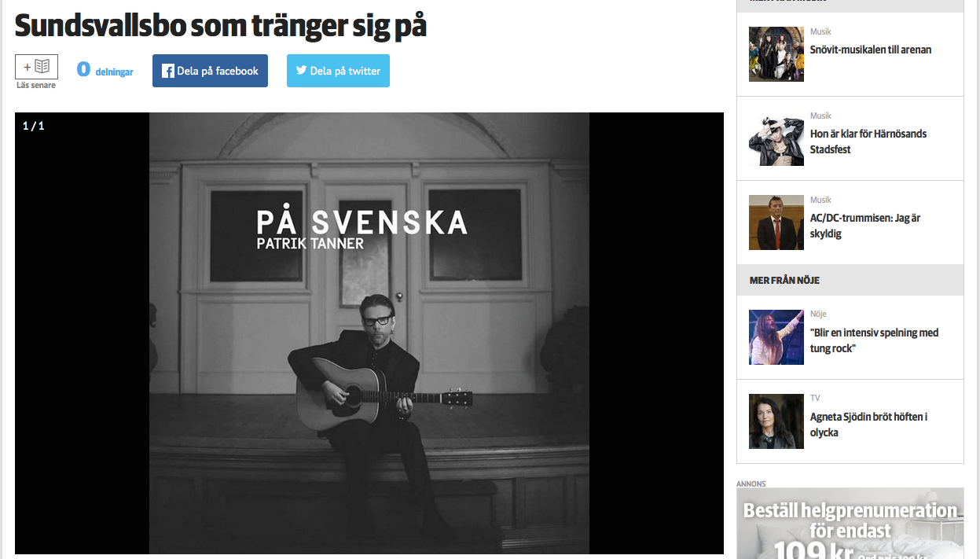The image size is (980, 559).
Task: Click the Läs senare bookmark icon
Action: pos(36,67)
